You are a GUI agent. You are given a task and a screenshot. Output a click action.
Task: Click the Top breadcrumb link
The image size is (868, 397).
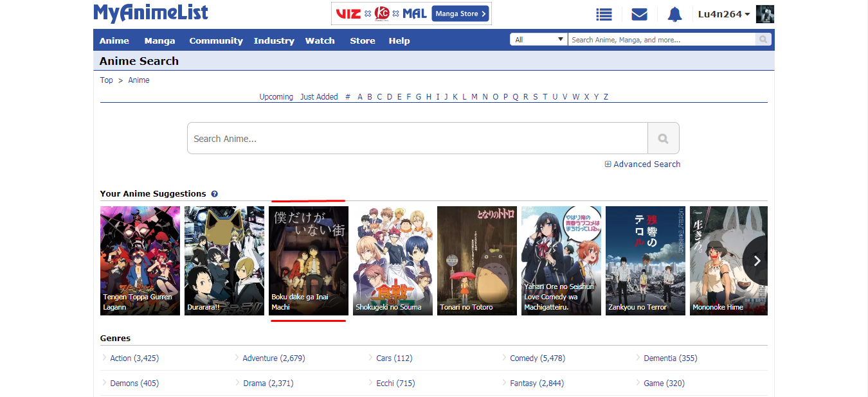pos(107,80)
